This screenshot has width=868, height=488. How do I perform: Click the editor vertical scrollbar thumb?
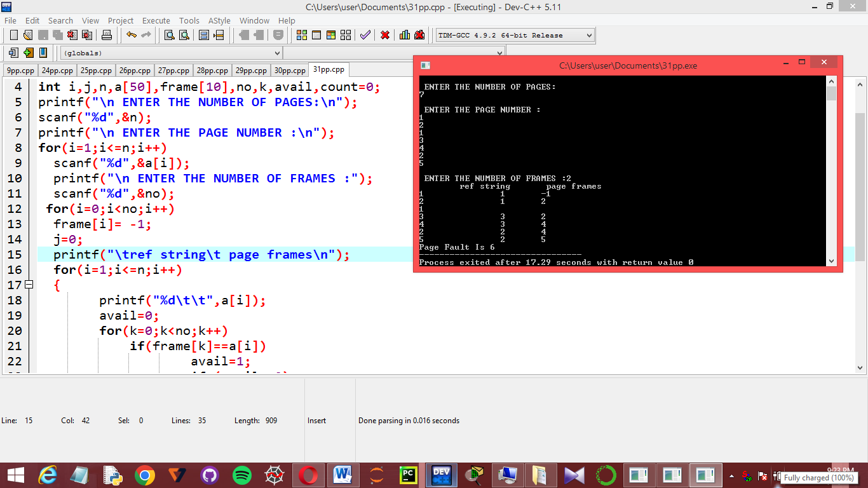click(860, 187)
